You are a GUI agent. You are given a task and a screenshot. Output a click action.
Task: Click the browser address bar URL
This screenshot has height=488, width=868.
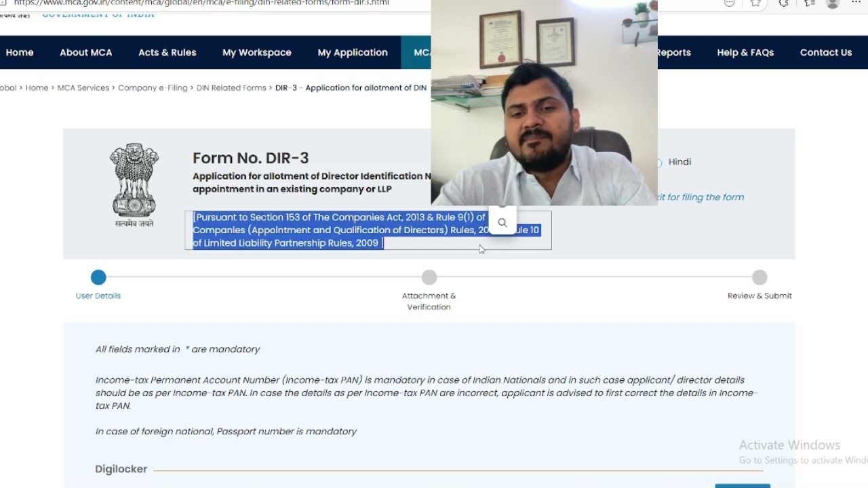click(x=201, y=3)
